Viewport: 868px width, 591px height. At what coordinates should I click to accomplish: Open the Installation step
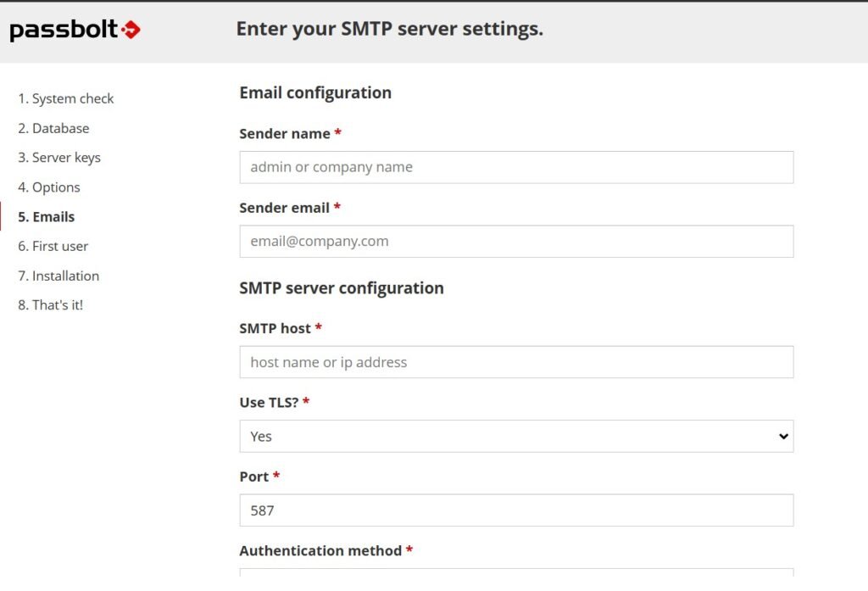[x=58, y=276]
